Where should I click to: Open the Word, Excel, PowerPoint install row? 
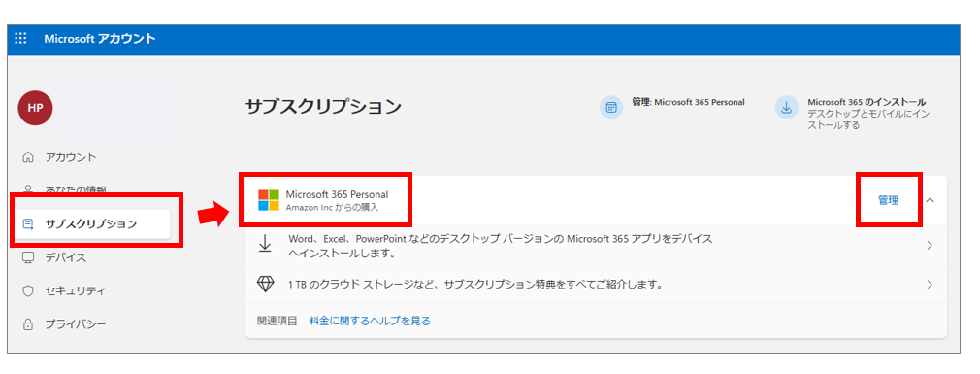pyautogui.click(x=597, y=246)
